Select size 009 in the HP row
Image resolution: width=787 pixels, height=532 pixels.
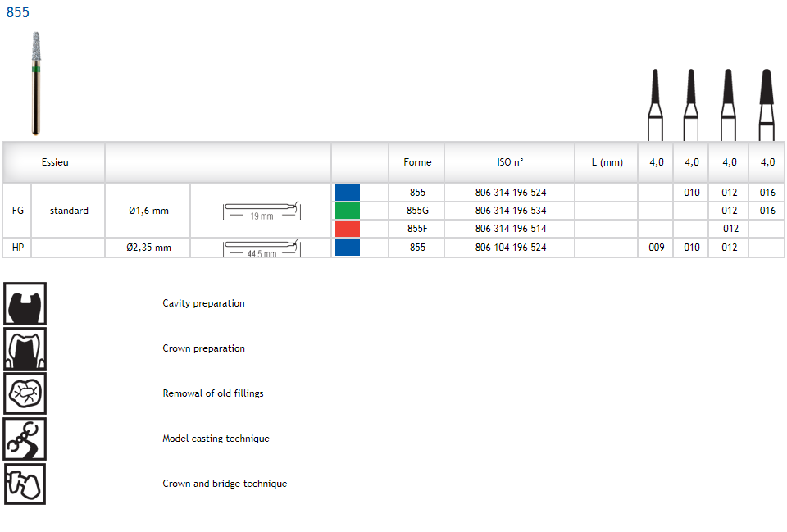(656, 248)
